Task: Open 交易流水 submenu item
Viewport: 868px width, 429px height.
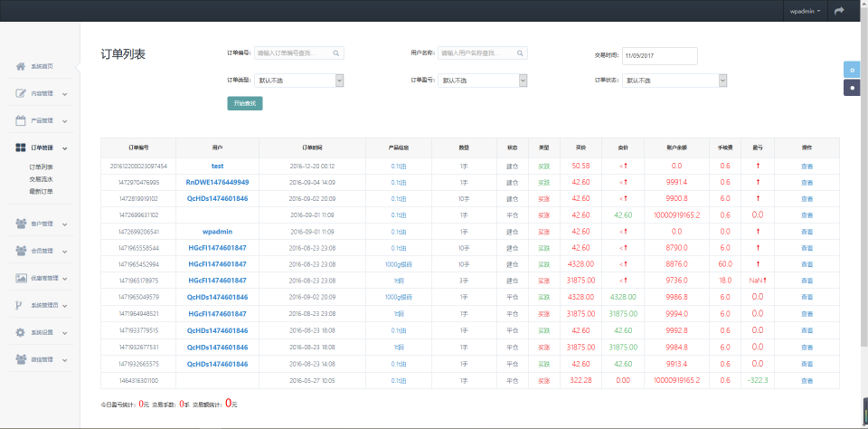Action: [x=41, y=179]
